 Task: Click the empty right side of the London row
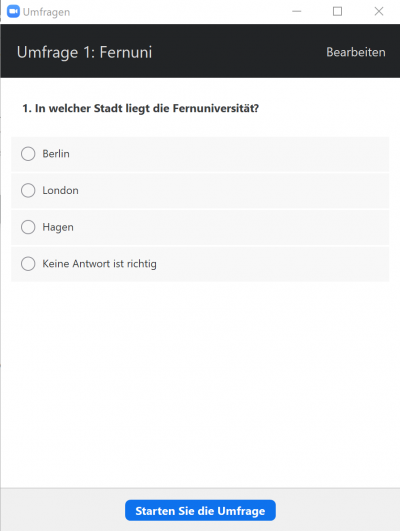tap(271, 191)
